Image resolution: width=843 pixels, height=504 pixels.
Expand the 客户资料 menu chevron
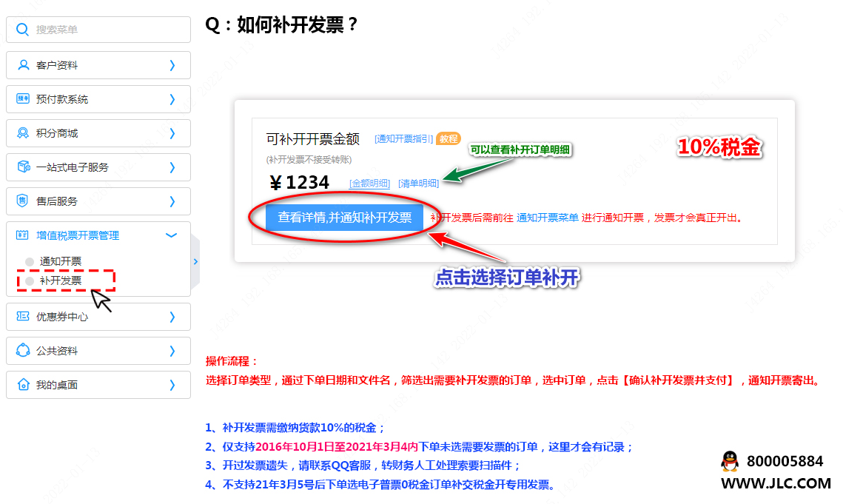click(x=172, y=65)
